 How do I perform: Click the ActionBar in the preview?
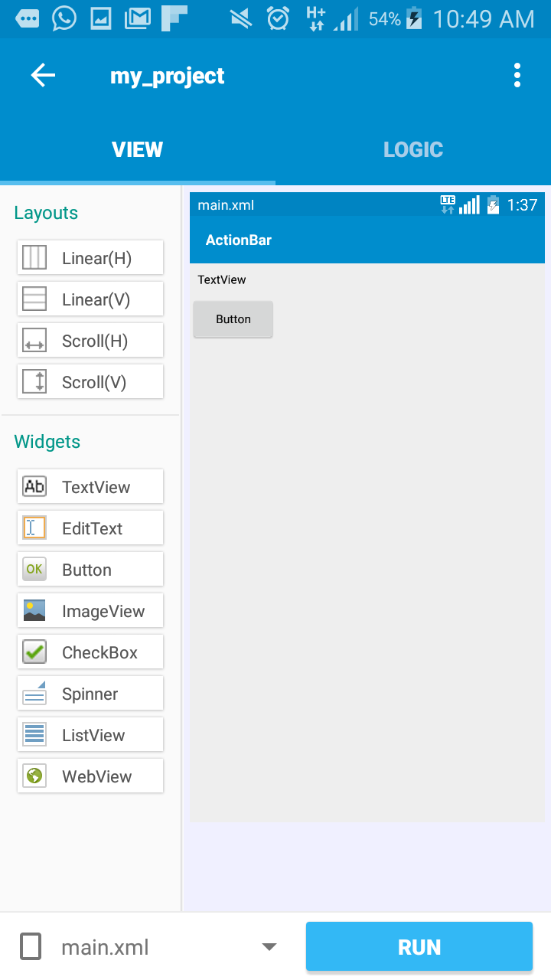tap(367, 240)
